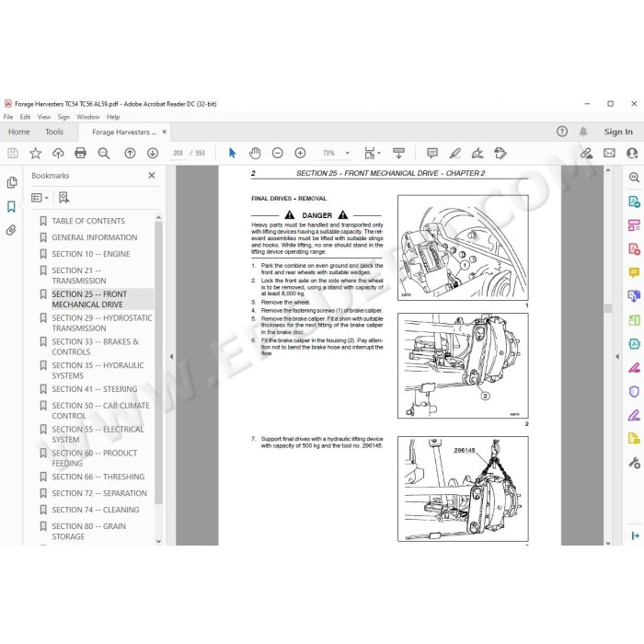Open SECTION 55 -- ELECTRICAL SYSTEM bookmark
The image size is (644, 644).
tap(98, 434)
